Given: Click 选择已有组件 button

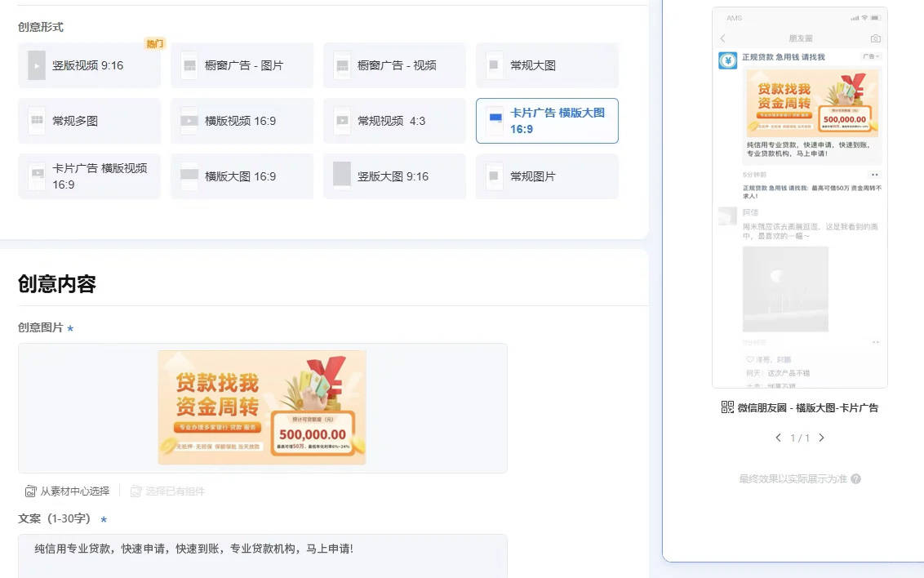Looking at the screenshot, I should [168, 491].
